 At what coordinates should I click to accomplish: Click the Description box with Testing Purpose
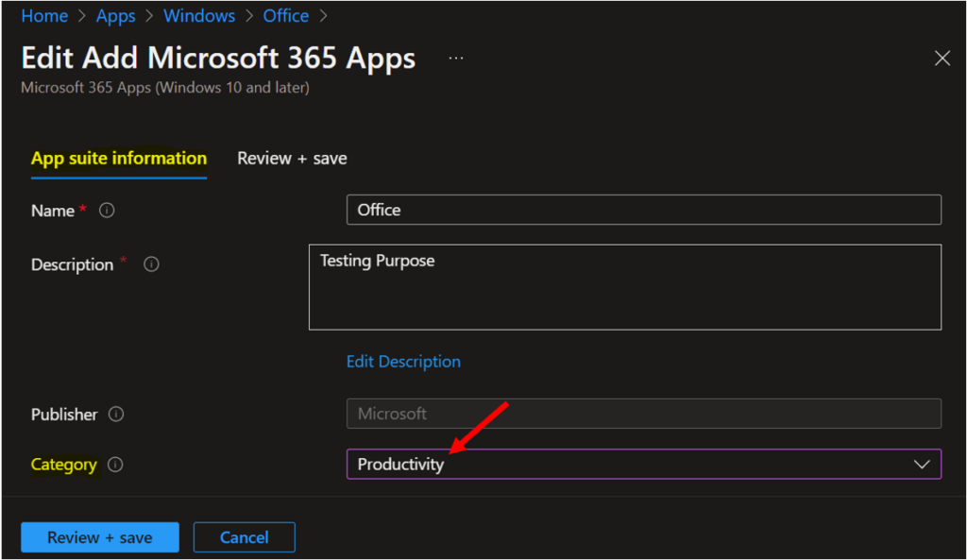click(625, 287)
